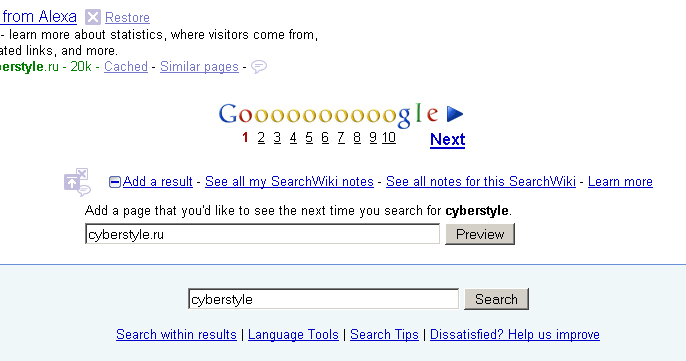Click the SearchWiki promote-and-comment icon
The height and width of the screenshot is (361, 686).
tap(77, 182)
